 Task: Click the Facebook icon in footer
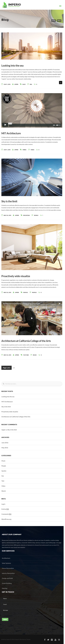point(45,640)
